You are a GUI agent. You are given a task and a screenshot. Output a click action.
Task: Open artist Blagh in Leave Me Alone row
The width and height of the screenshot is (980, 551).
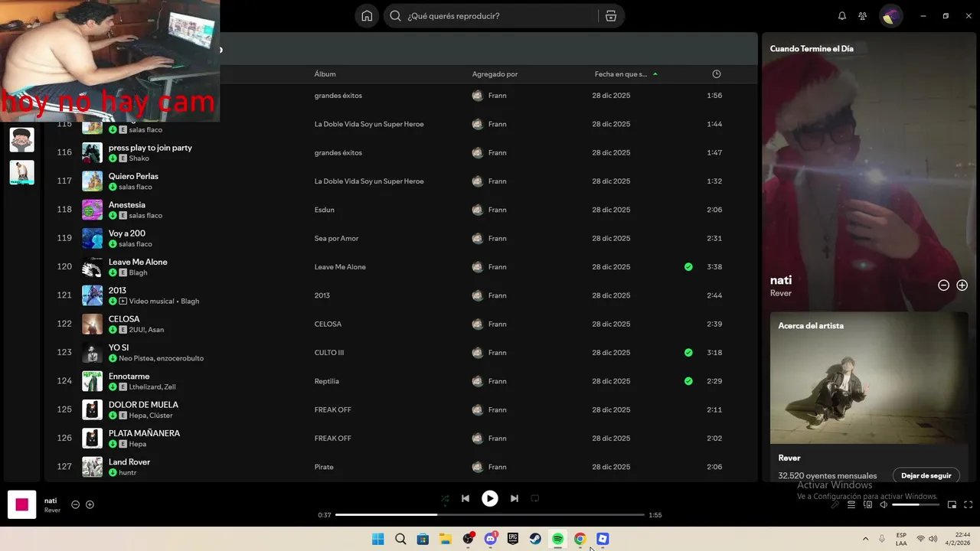(x=138, y=272)
